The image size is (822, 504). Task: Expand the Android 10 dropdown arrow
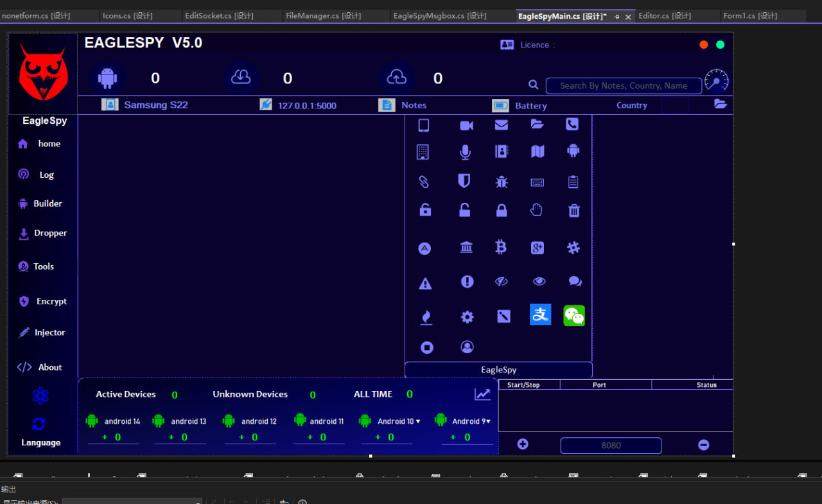[x=418, y=421]
